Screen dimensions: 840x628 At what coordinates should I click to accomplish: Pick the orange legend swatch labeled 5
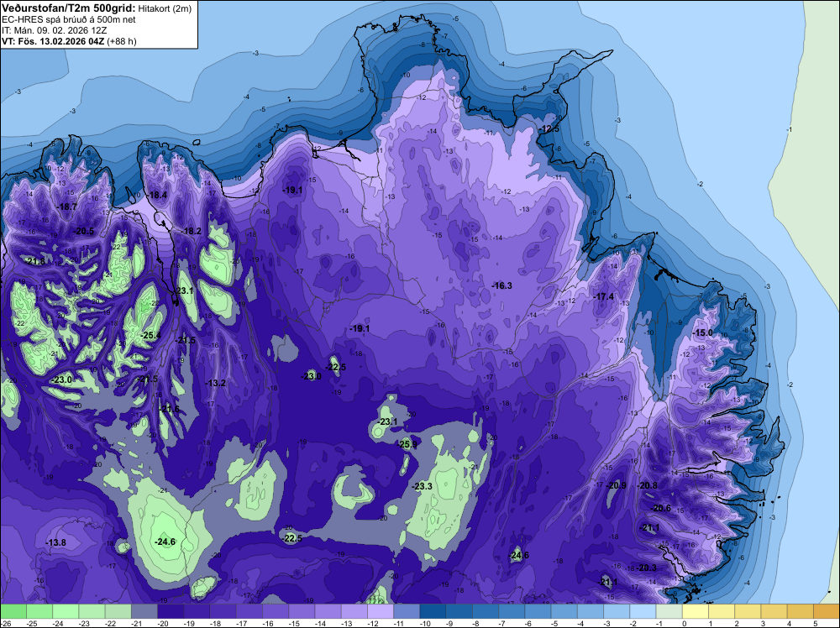(827, 611)
